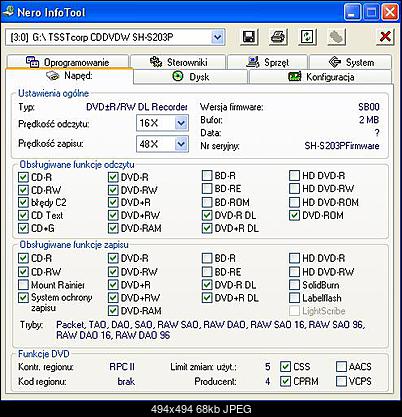The width and height of the screenshot is (402, 417).
Task: Open the Sprzęt tab
Action: pos(267,62)
